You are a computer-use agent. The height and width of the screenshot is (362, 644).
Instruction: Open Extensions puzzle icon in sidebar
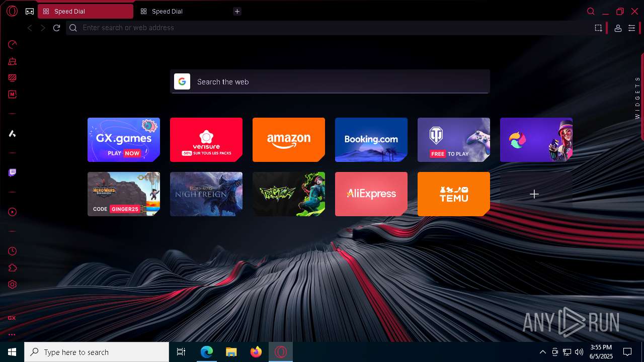tap(13, 268)
